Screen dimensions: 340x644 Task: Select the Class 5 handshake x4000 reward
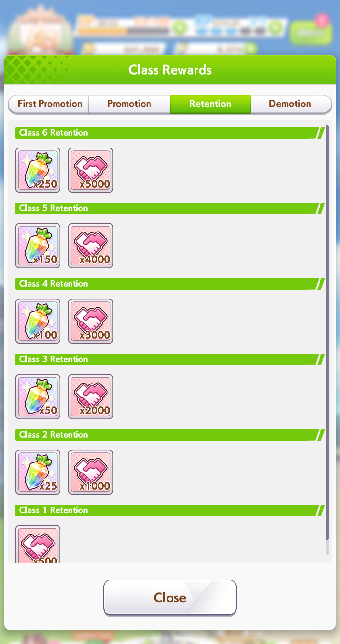click(91, 246)
